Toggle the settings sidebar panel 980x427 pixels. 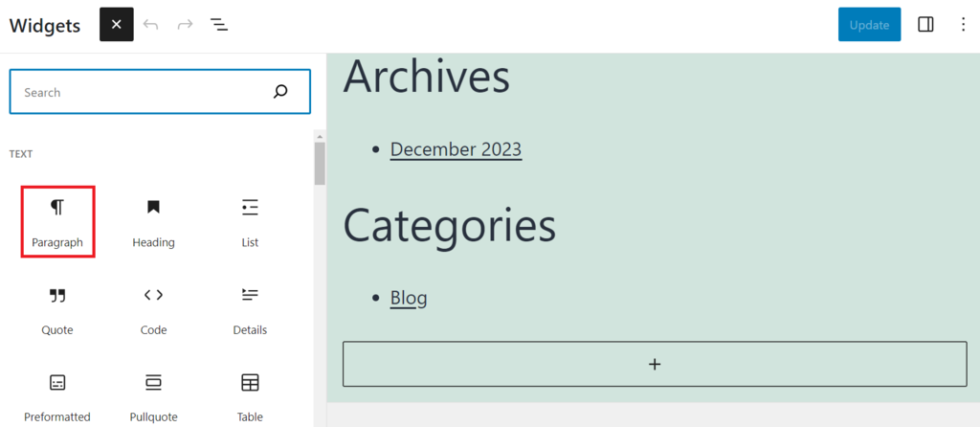click(925, 25)
